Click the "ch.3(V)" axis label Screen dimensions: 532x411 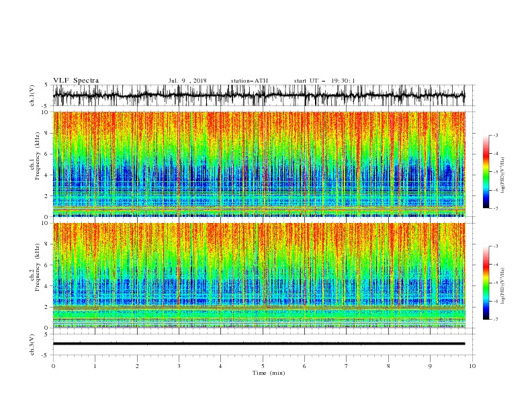point(32,345)
